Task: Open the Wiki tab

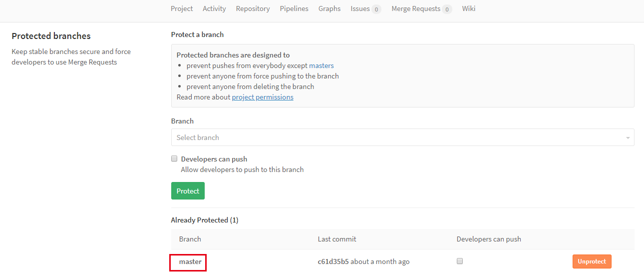Action: tap(469, 8)
